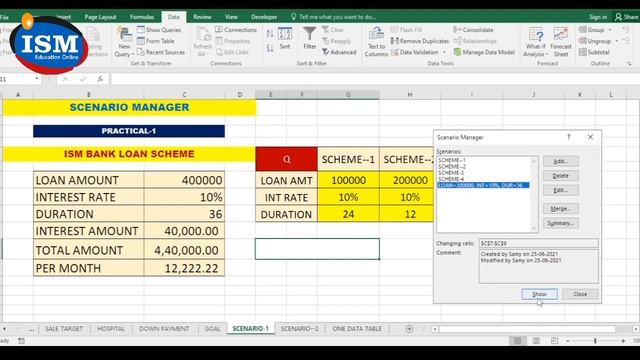Open Advanced filter options
This screenshot has height=360, width=640.
point(339,52)
